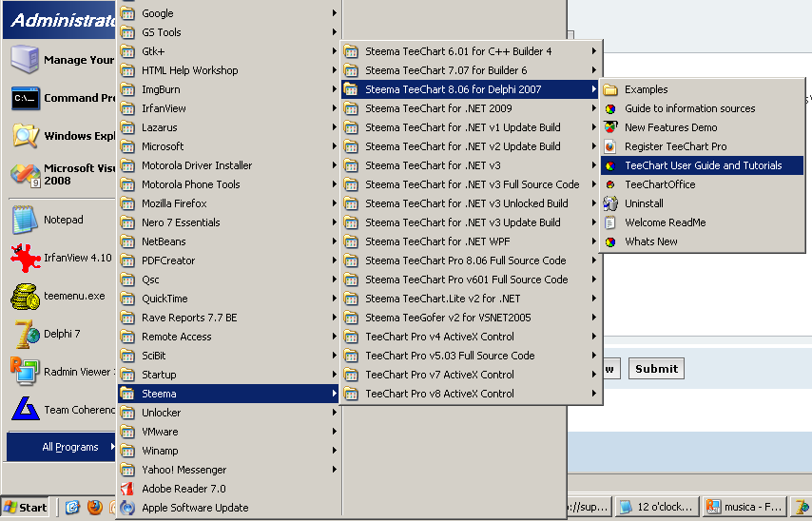Open the Remote Access program folder
Screen dimensions: 812x521
(229, 337)
